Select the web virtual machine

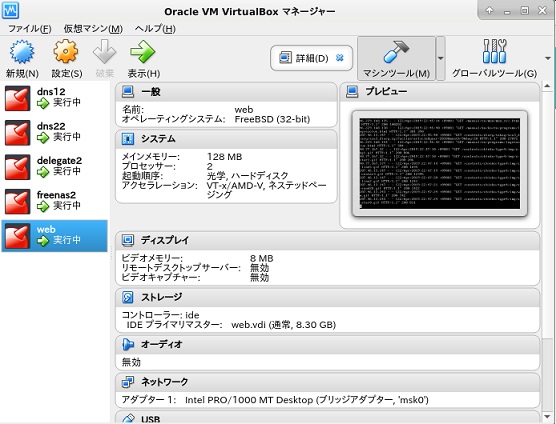click(x=54, y=236)
